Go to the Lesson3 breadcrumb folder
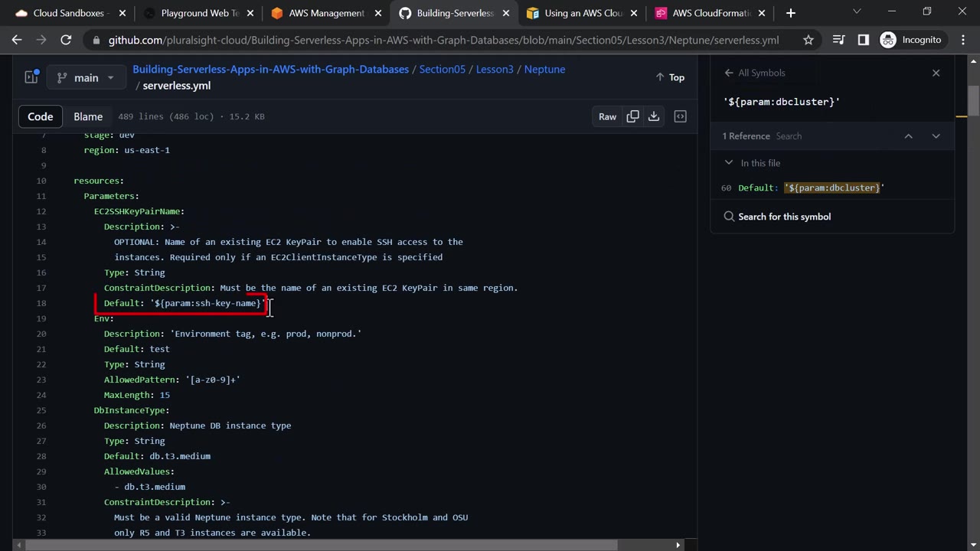The image size is (980, 551). [x=495, y=69]
